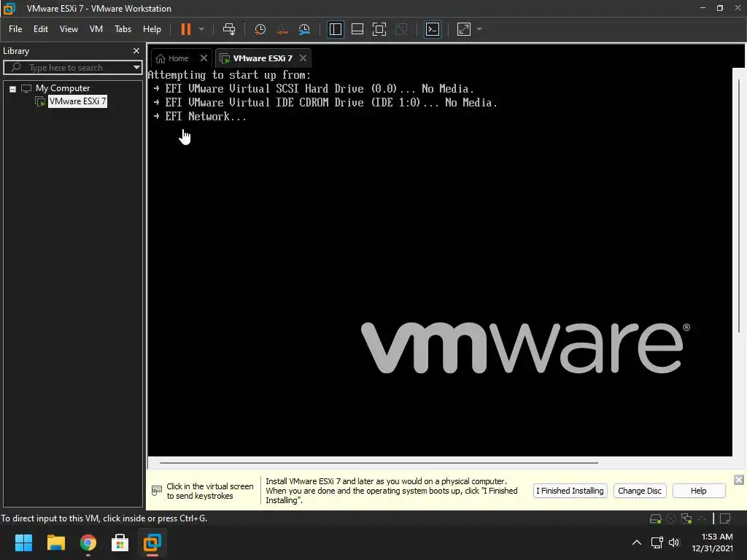The width and height of the screenshot is (747, 560).
Task: Click the EFI VMware Virtual IDE CDROM Drive line
Action: coord(325,102)
